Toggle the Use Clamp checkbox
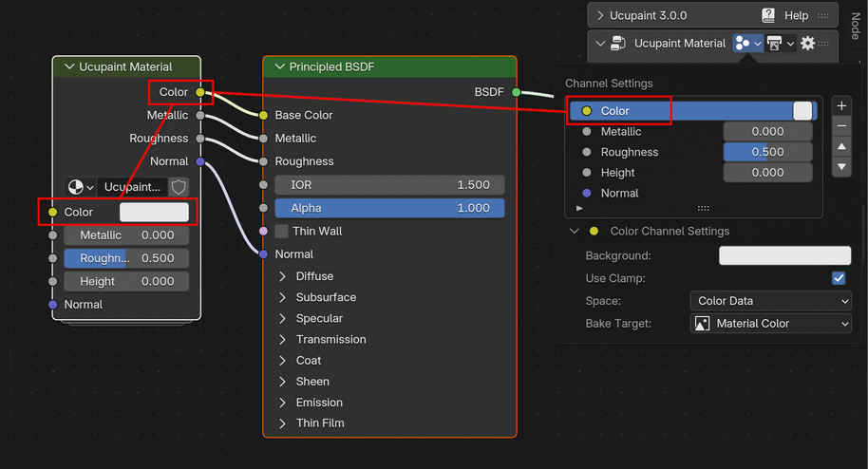The width and height of the screenshot is (868, 469). (x=839, y=278)
